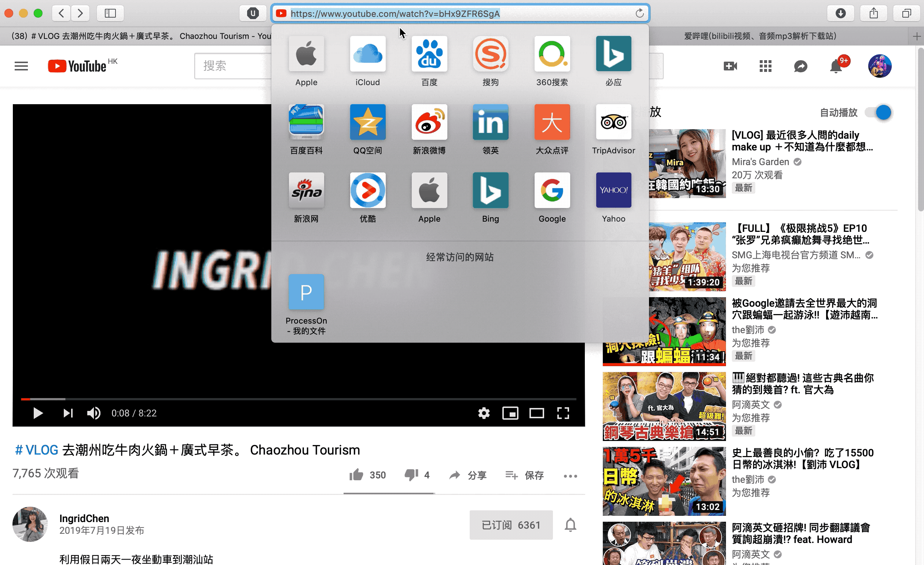The width and height of the screenshot is (924, 565).
Task: Open the YouTube hamburger guide menu
Action: 21,66
